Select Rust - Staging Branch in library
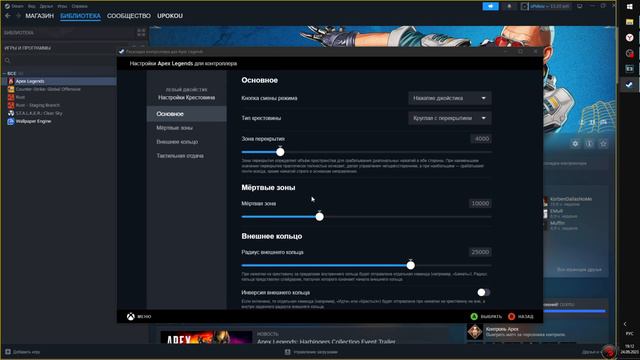Screen dimensions: 640x360 [x=38, y=105]
